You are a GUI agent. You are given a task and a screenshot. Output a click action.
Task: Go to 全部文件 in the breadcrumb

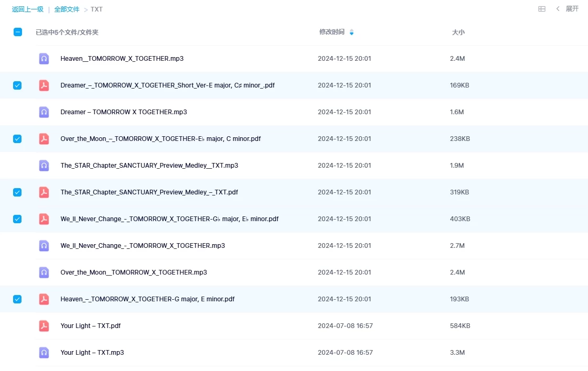click(67, 9)
